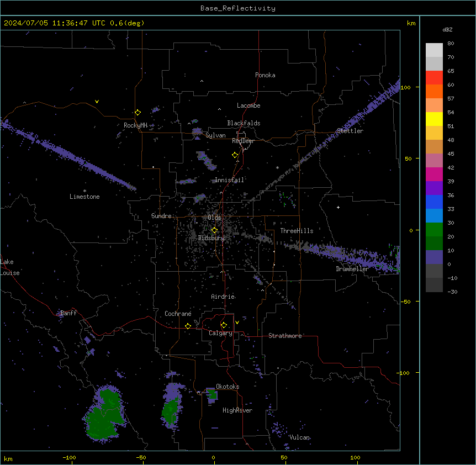Click the Banff label
Viewport: 476px width, 465px height.
(68, 313)
